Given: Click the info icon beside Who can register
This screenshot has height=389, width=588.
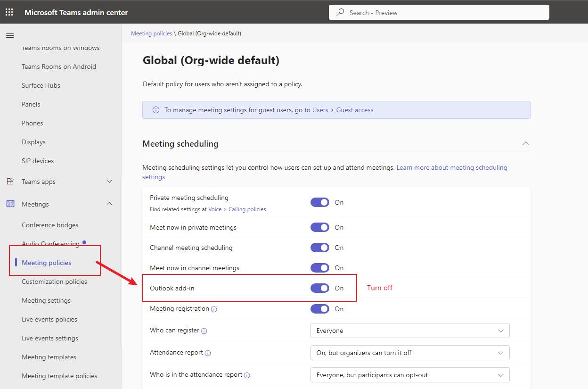Looking at the screenshot, I should tap(204, 331).
